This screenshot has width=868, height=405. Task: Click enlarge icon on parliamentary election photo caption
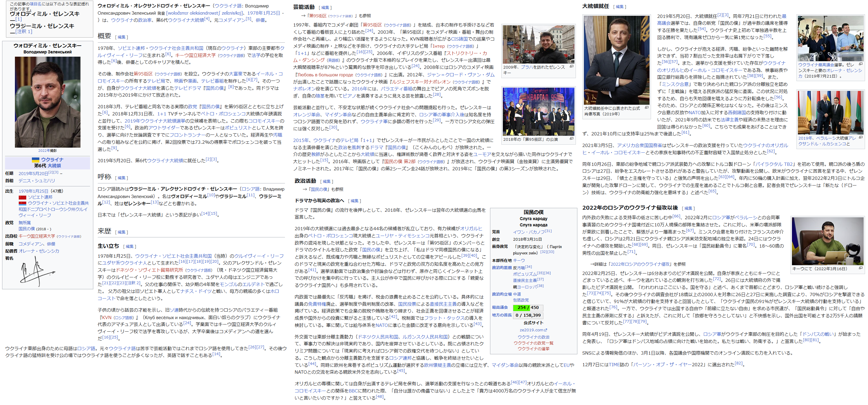pyautogui.click(x=861, y=64)
